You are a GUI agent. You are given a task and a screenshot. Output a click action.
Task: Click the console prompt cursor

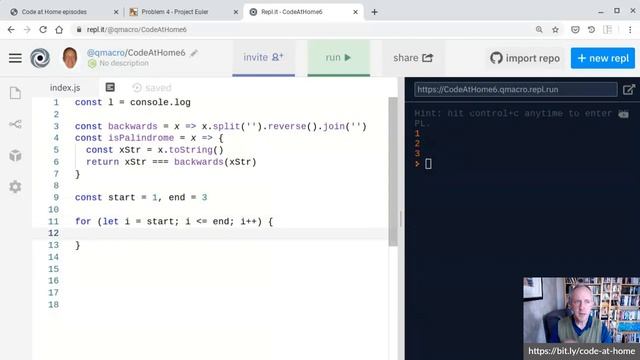(428, 164)
